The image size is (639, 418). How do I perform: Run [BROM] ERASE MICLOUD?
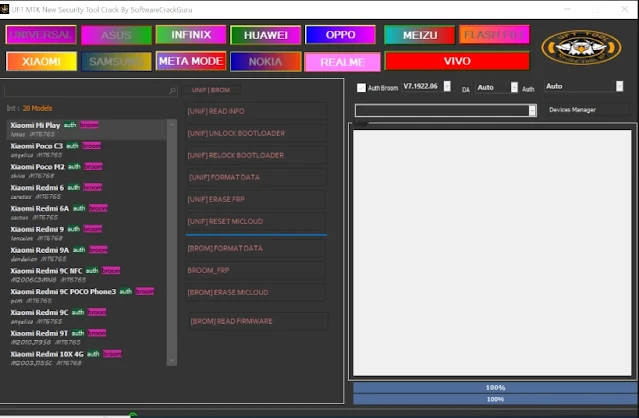[256, 292]
